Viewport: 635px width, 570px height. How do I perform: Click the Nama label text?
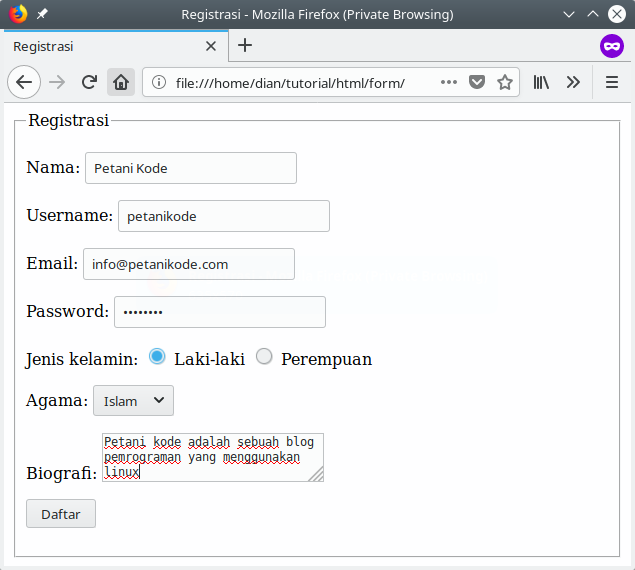point(53,167)
